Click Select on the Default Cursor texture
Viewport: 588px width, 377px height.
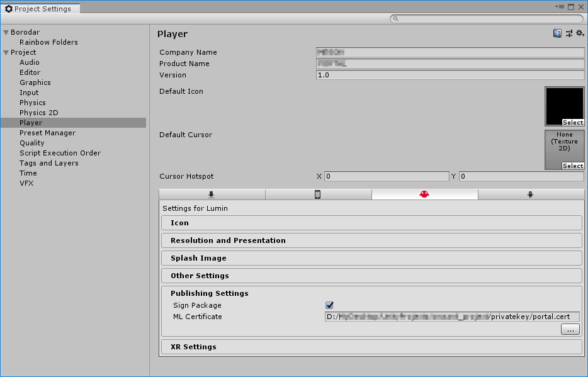[573, 166]
